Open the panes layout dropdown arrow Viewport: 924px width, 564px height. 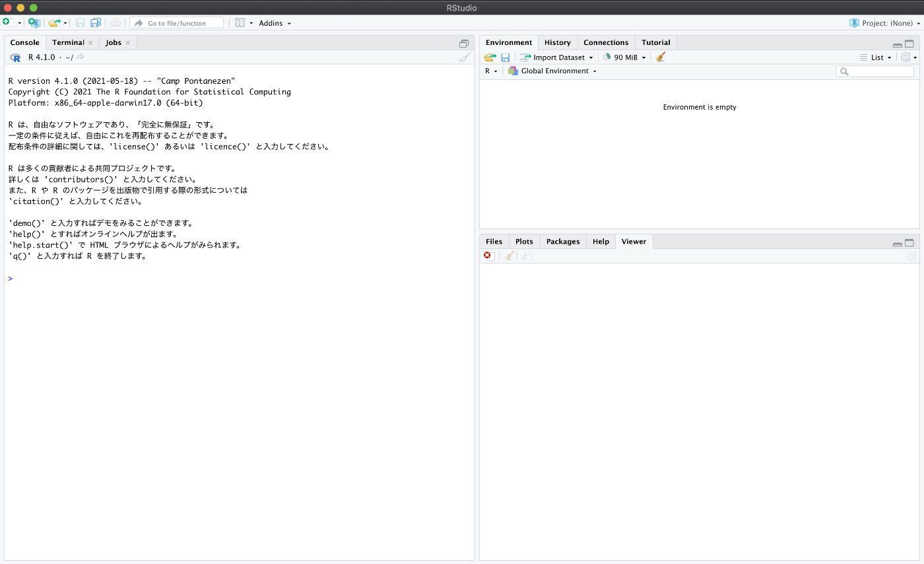(x=251, y=23)
